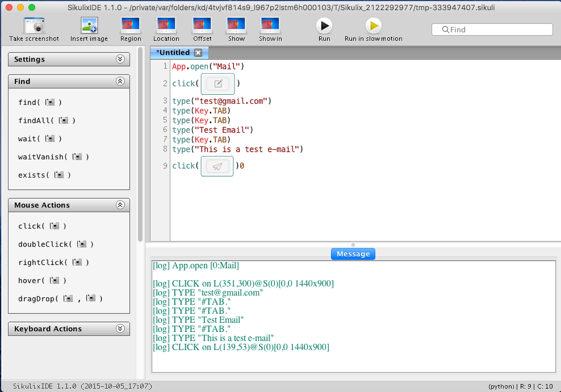Click the Take screenshot toolbar icon
Screen dimensions: 561x392
point(34,28)
